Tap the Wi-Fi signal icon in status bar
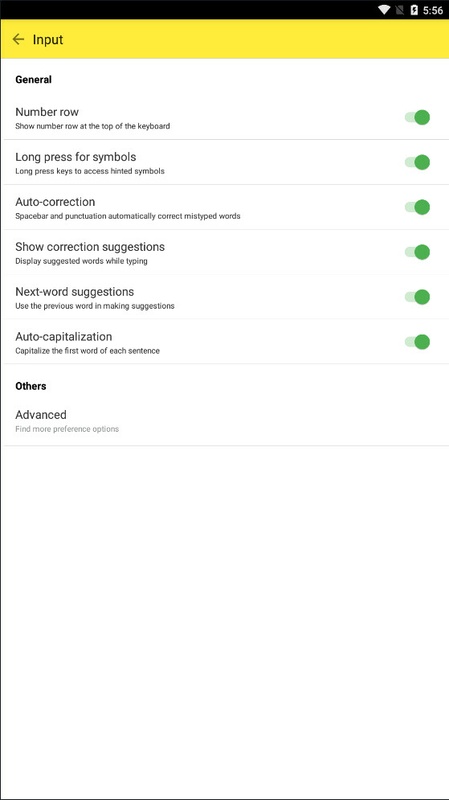Image resolution: width=449 pixels, height=800 pixels. [x=384, y=10]
